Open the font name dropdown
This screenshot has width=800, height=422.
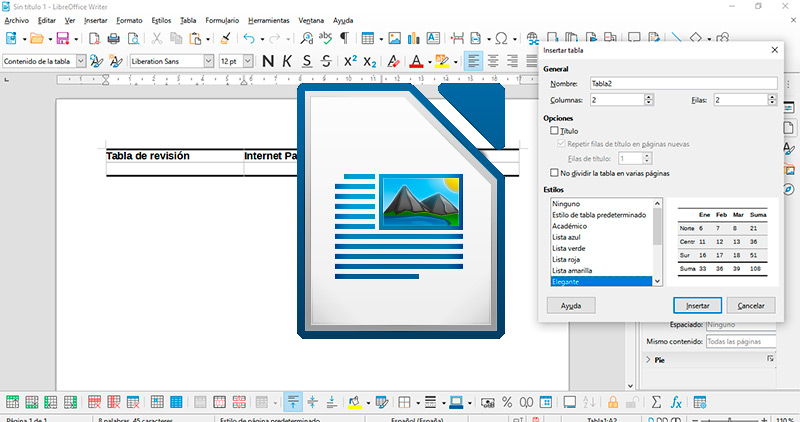pos(209,61)
